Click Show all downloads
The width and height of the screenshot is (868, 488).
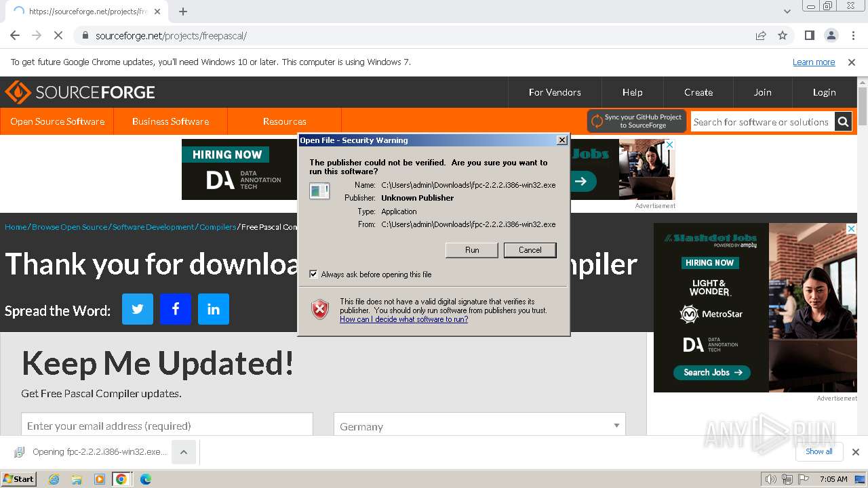coord(818,451)
